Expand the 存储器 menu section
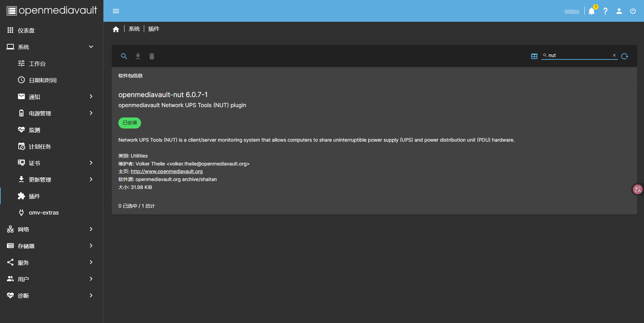The width and height of the screenshot is (644, 323). click(x=52, y=246)
